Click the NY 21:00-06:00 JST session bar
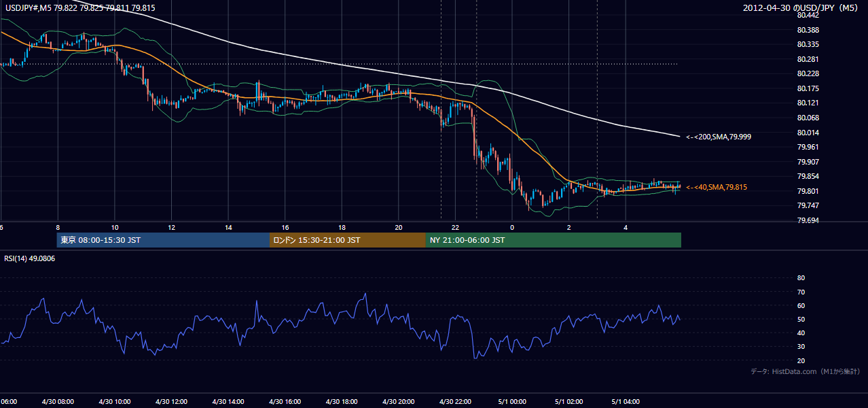Screen dimensions: 868x408 [x=554, y=240]
